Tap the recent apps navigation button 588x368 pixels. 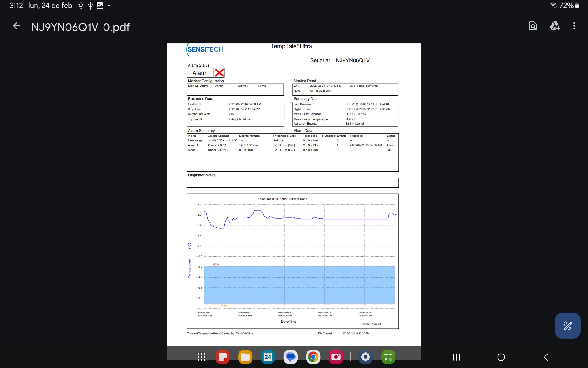pyautogui.click(x=456, y=357)
